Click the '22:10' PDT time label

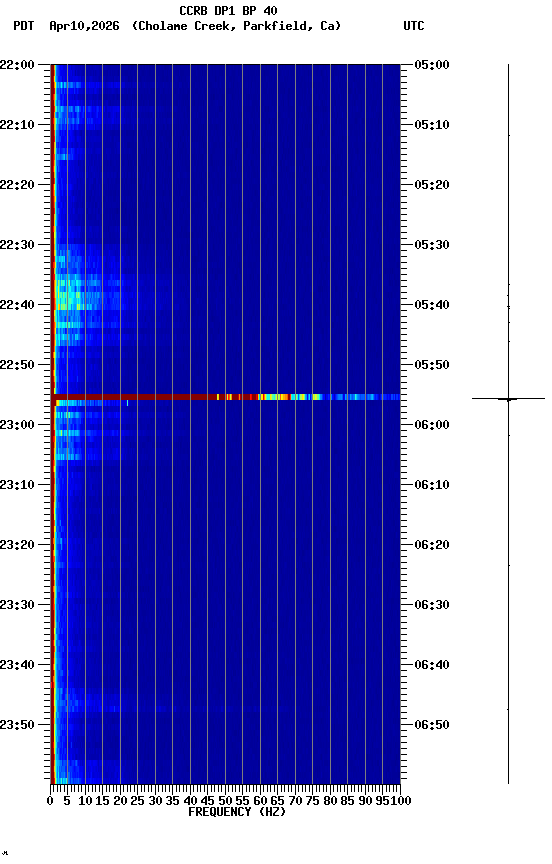(x=17, y=125)
